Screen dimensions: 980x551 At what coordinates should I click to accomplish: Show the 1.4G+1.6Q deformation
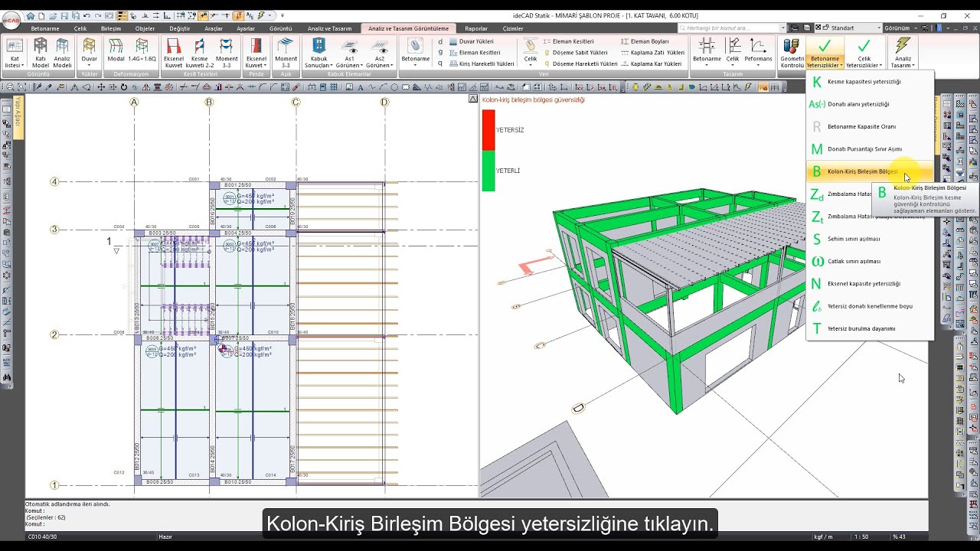click(142, 50)
